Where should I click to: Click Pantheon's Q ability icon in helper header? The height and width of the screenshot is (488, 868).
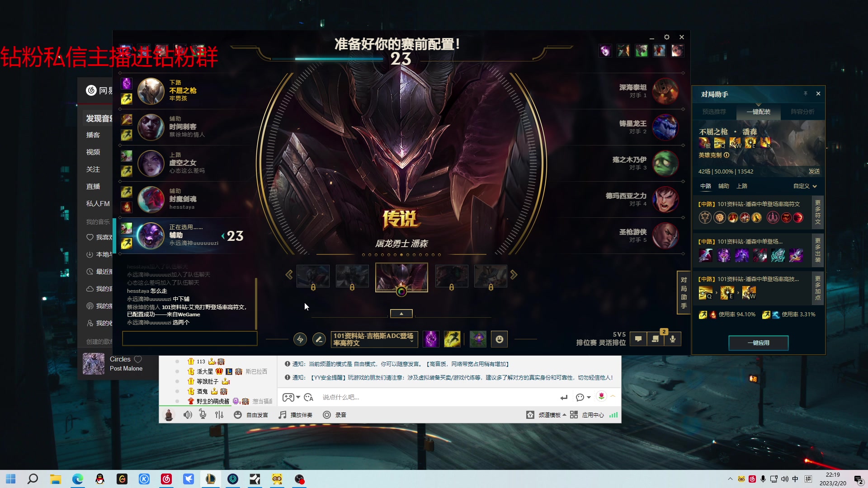(x=720, y=143)
